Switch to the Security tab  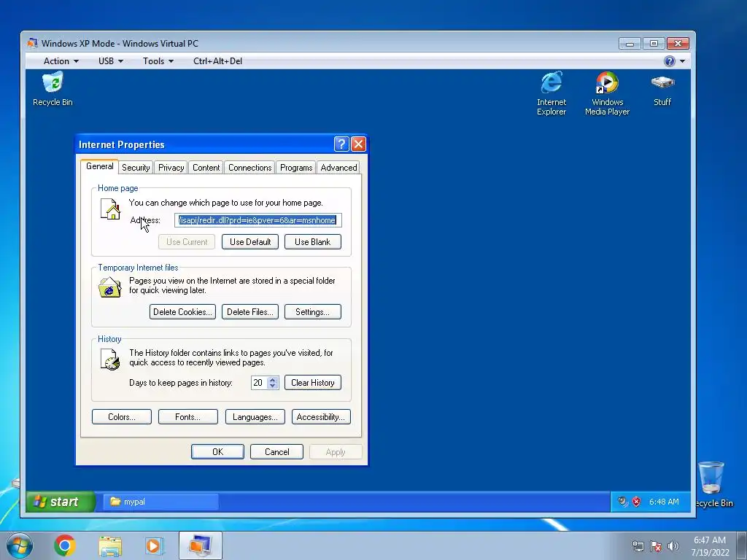[x=136, y=168]
